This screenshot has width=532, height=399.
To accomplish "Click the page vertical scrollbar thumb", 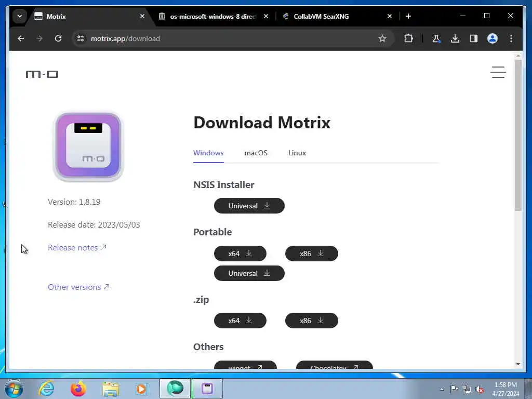I will [518, 135].
